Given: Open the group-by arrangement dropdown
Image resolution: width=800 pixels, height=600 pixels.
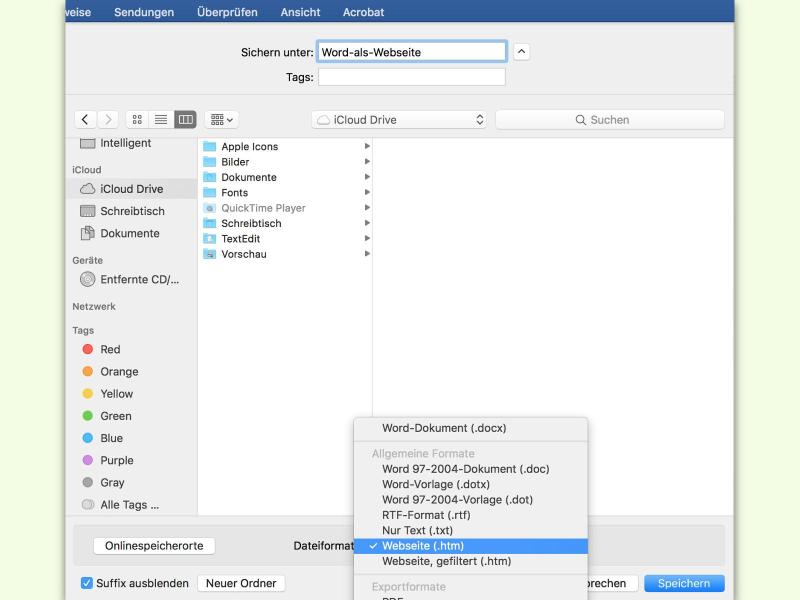Looking at the screenshot, I should 222,120.
